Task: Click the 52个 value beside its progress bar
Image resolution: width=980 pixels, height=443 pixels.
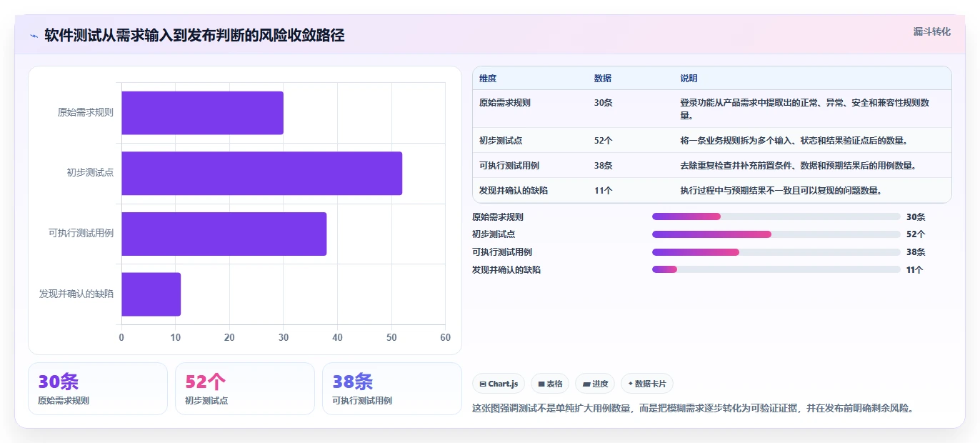Action: (916, 234)
